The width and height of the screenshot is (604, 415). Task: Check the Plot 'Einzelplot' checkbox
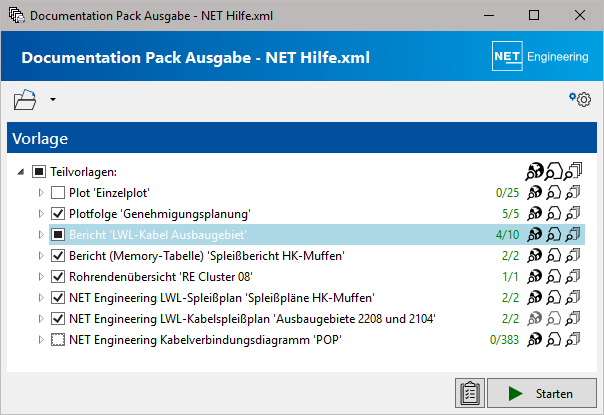[x=58, y=192]
